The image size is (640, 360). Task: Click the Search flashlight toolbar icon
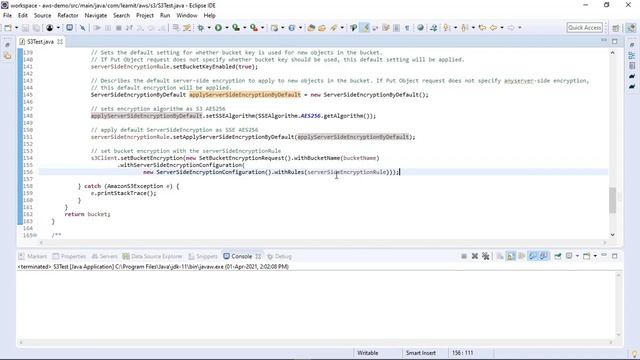tap(334, 28)
